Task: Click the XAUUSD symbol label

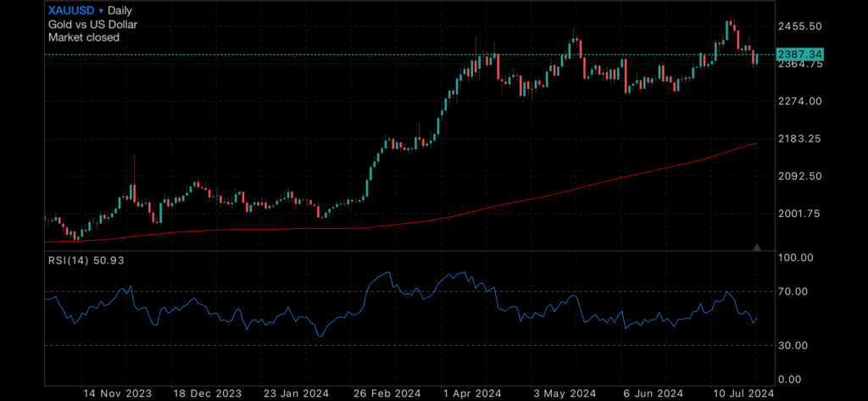Action: click(x=72, y=10)
